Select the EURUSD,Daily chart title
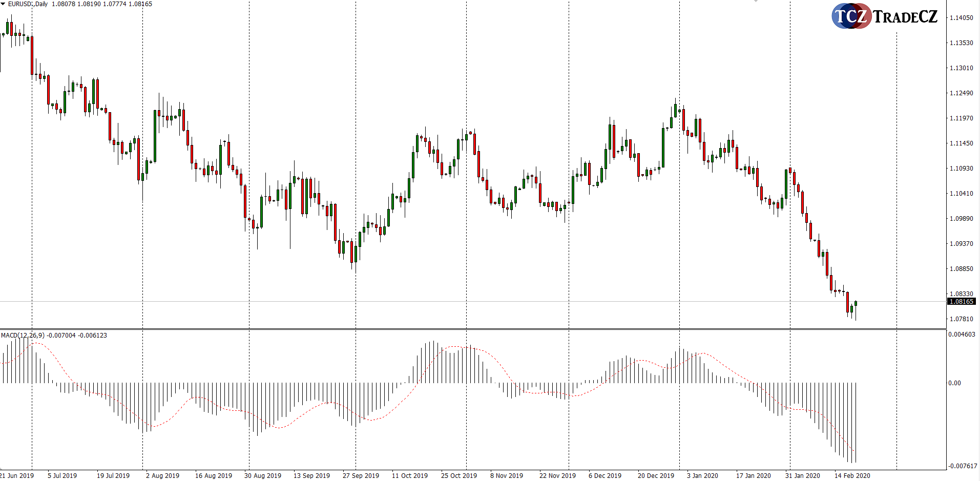 (x=28, y=4)
